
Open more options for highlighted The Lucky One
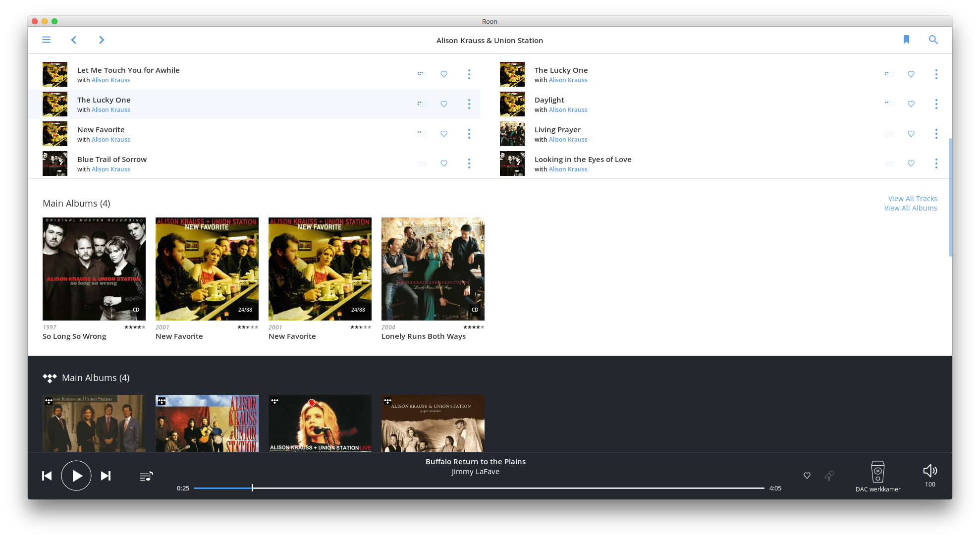[469, 104]
